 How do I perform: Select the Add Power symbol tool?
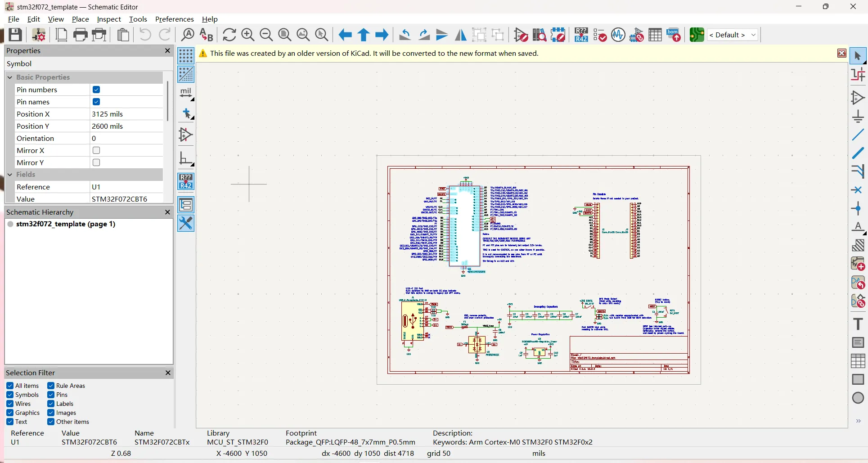858,116
